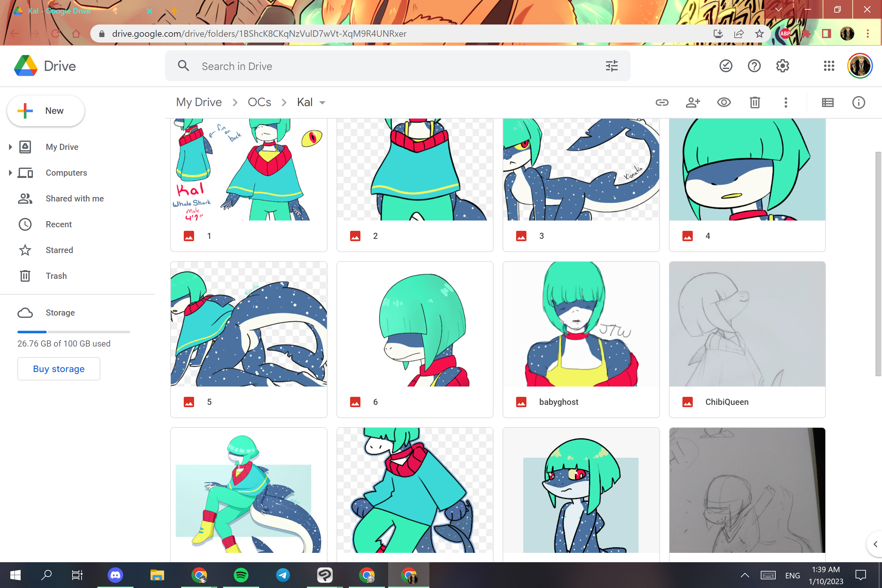Go to Starred items

coord(59,250)
